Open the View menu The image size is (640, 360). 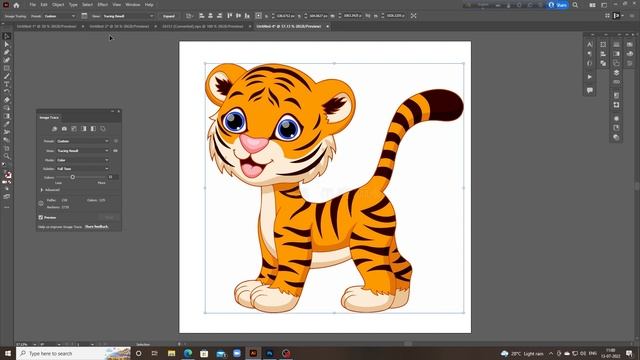click(x=117, y=5)
